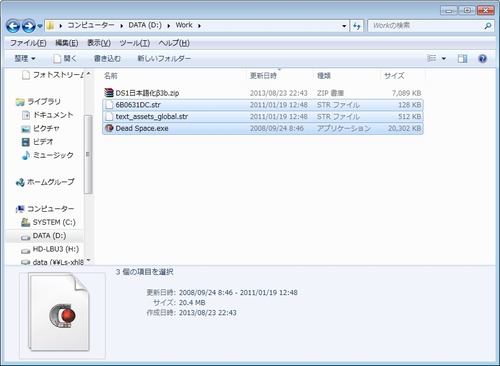Go forward with the Forward arrow button
The width and height of the screenshot is (500, 366).
[28, 26]
